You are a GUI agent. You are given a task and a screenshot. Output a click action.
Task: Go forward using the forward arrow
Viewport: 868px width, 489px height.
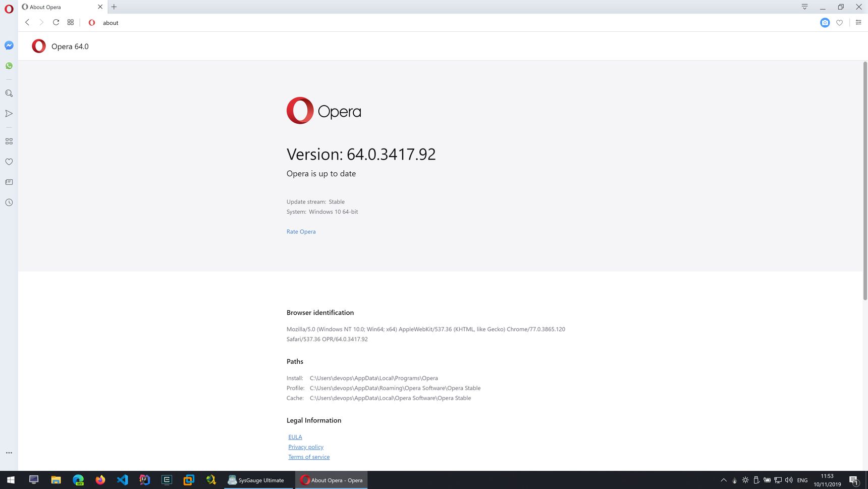point(41,22)
